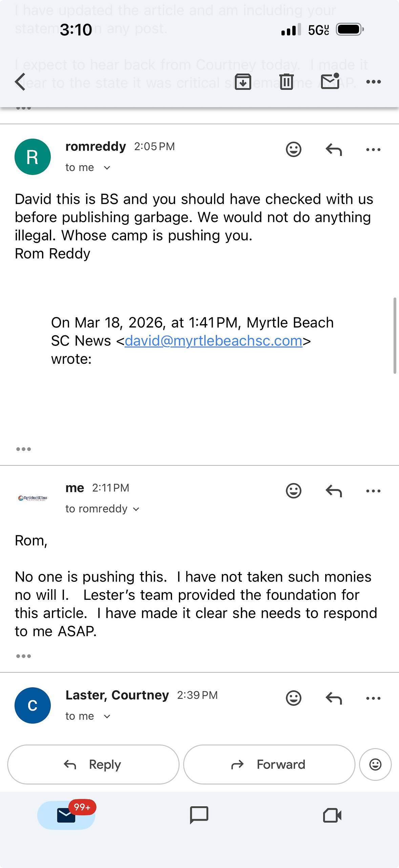Tap the back arrow to leave thread
This screenshot has width=399, height=868.
point(20,82)
